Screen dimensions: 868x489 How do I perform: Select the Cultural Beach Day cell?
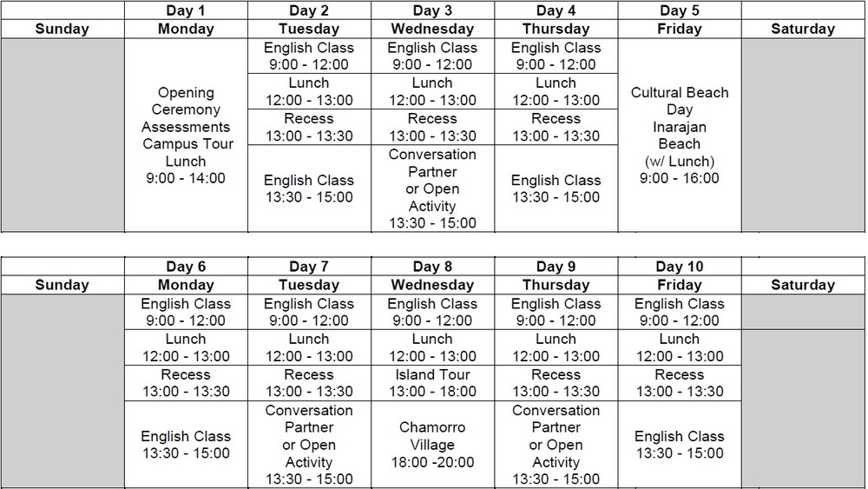click(x=680, y=135)
